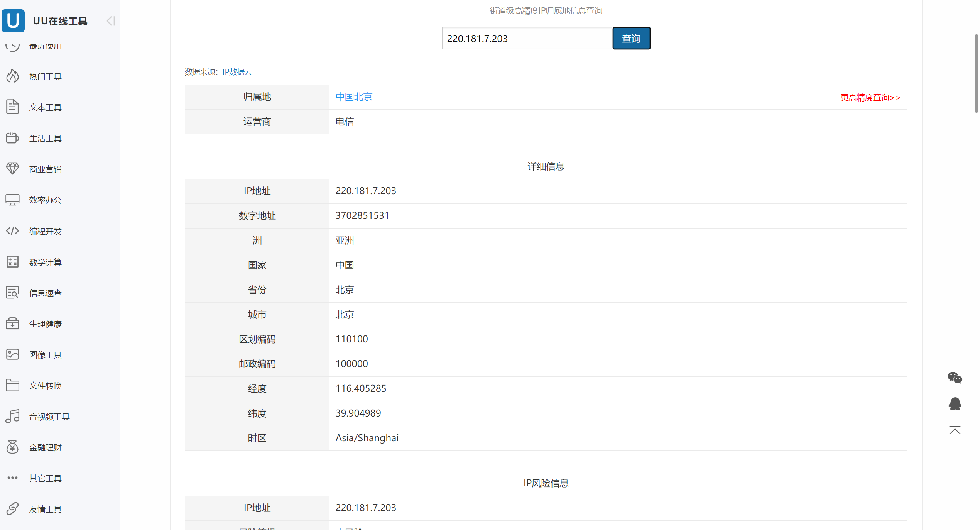Open the 编程开发 programming tools section
This screenshot has width=980, height=530.
click(45, 231)
